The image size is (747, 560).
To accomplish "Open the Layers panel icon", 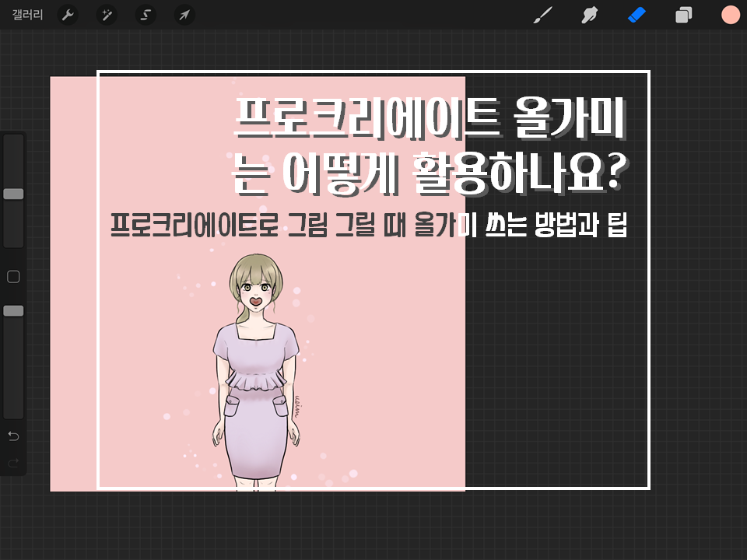I will pyautogui.click(x=684, y=16).
